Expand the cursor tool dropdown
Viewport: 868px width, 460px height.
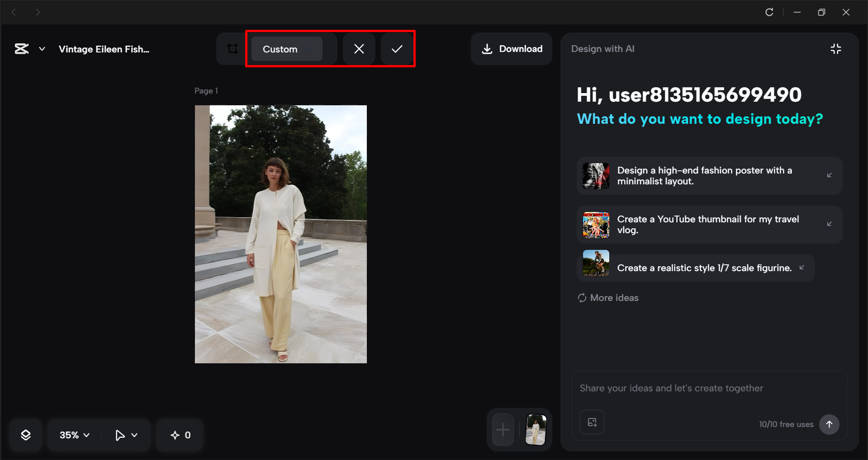[125, 435]
